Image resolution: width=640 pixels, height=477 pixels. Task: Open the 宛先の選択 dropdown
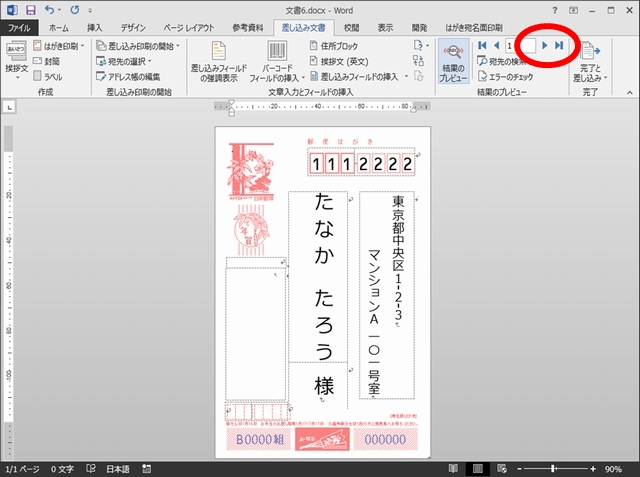click(124, 61)
